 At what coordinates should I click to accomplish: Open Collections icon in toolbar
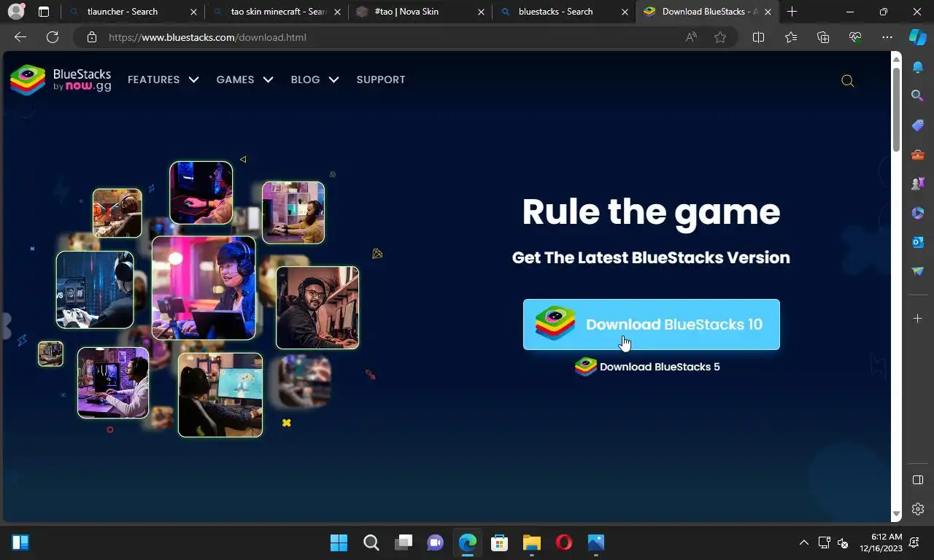tap(823, 37)
